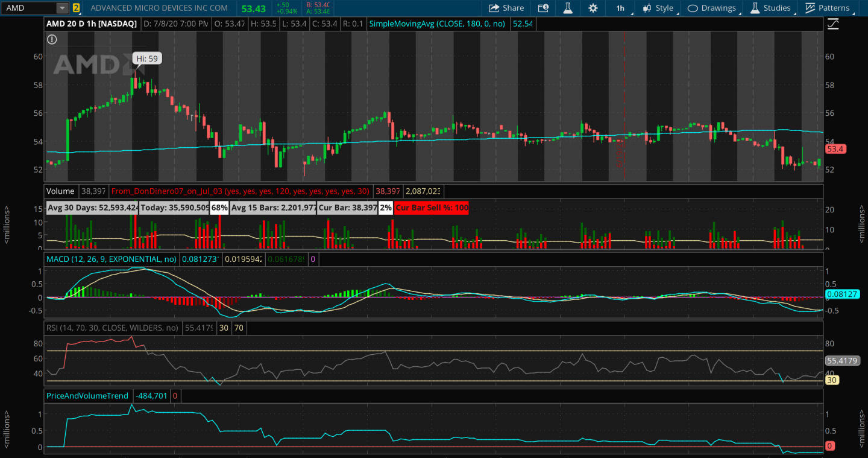The height and width of the screenshot is (458, 868).
Task: Click the O: 53.47 open price readout
Action: point(228,24)
